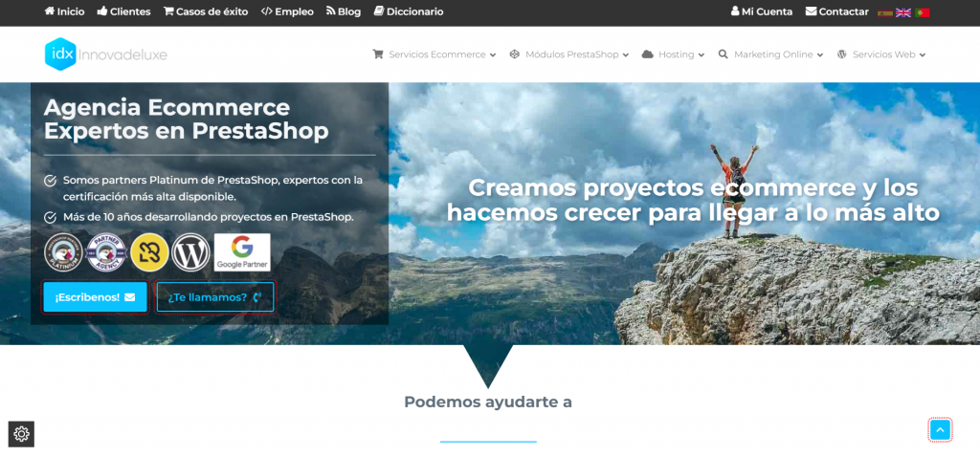Click the Google Partner badge
The height and width of the screenshot is (457, 980).
(x=242, y=252)
